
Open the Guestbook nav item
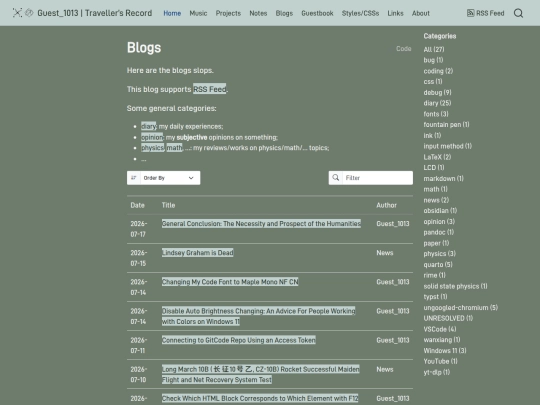click(317, 13)
